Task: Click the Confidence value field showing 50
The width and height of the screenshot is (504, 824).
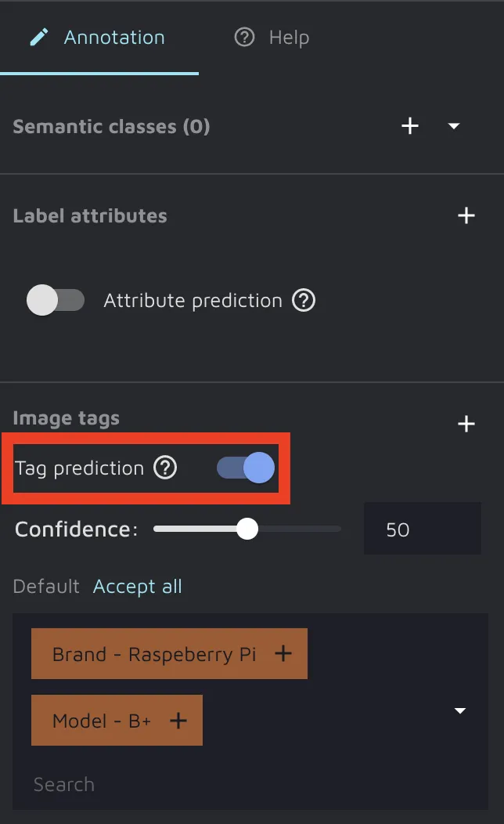Action: [422, 529]
